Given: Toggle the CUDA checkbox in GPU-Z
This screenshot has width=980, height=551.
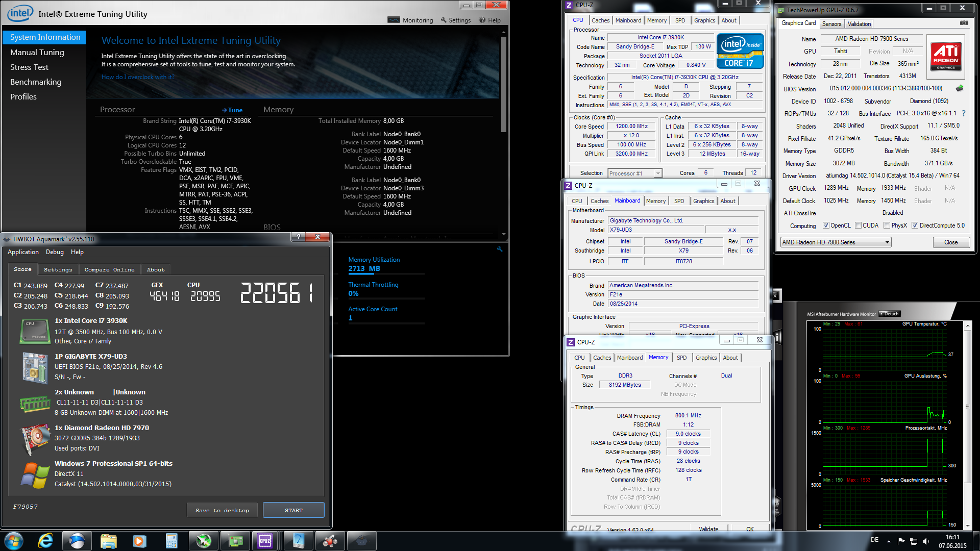Looking at the screenshot, I should (858, 226).
